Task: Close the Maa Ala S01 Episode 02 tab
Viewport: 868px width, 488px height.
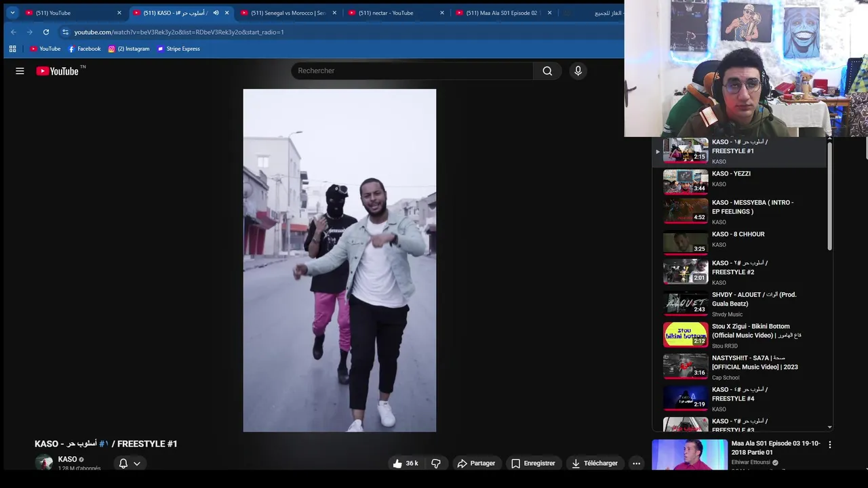Action: pyautogui.click(x=549, y=13)
